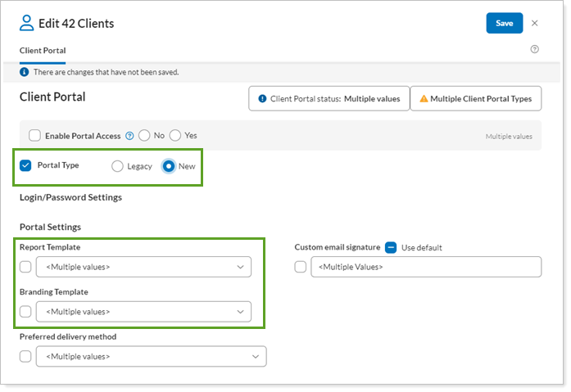Tick the Enable Portal Access checkbox
This screenshot has width=571, height=392.
point(34,136)
